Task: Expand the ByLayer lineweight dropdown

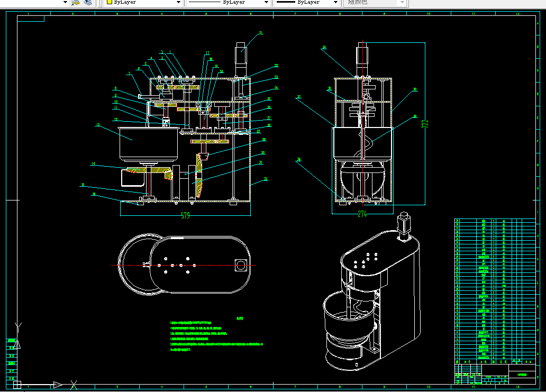Action: tap(335, 2)
